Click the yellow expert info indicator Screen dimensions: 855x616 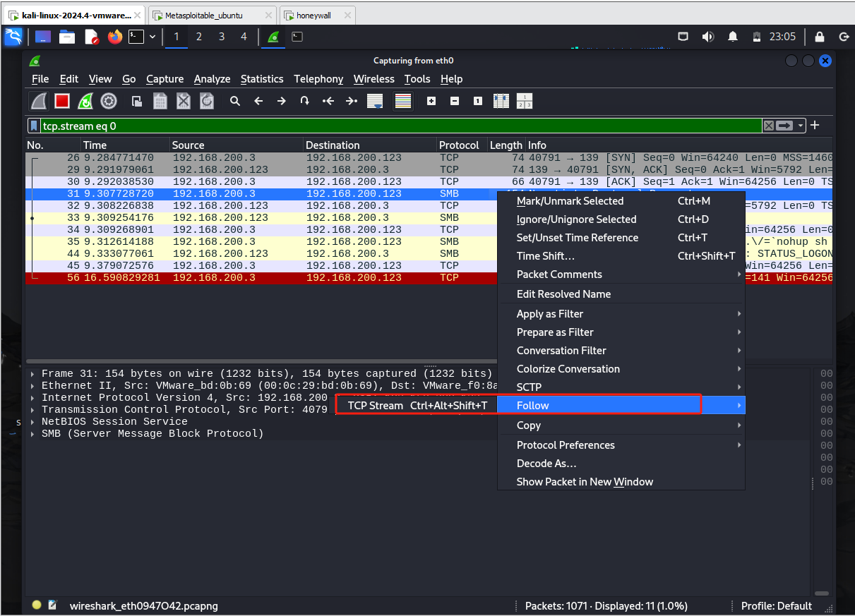coord(37,605)
